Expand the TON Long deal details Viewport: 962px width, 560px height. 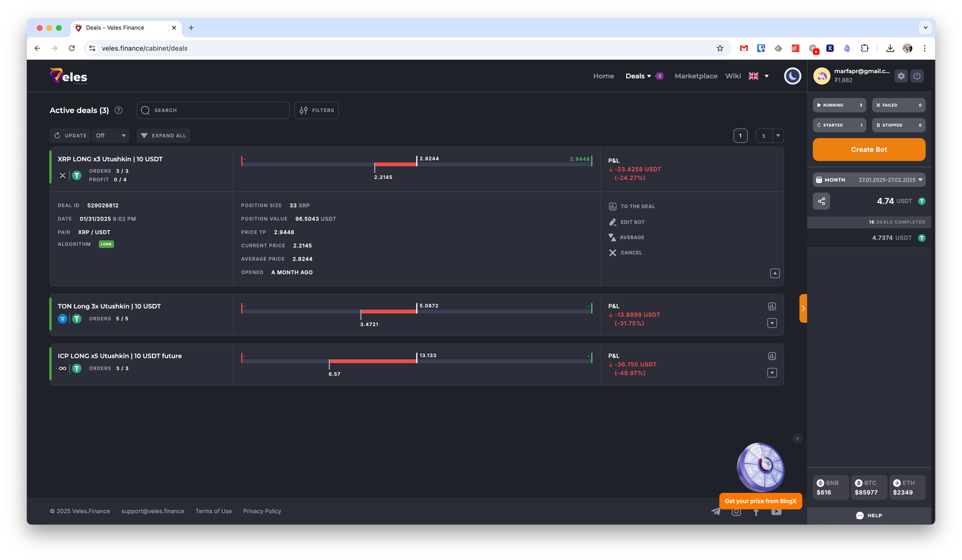click(x=772, y=323)
